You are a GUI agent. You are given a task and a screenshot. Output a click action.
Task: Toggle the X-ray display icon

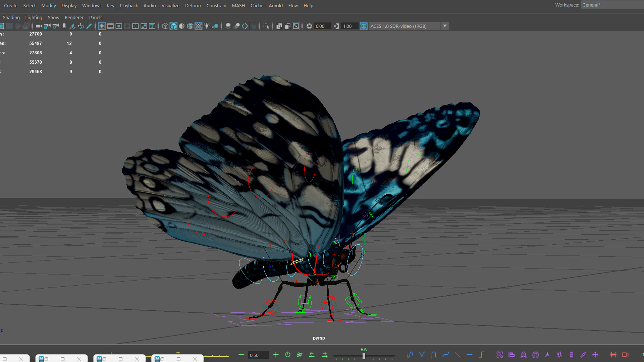(279, 26)
